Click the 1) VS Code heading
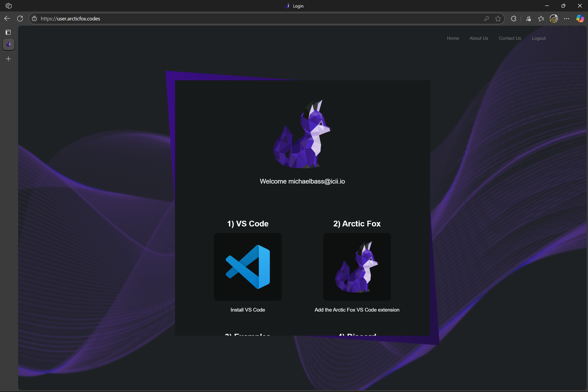 [x=248, y=224]
